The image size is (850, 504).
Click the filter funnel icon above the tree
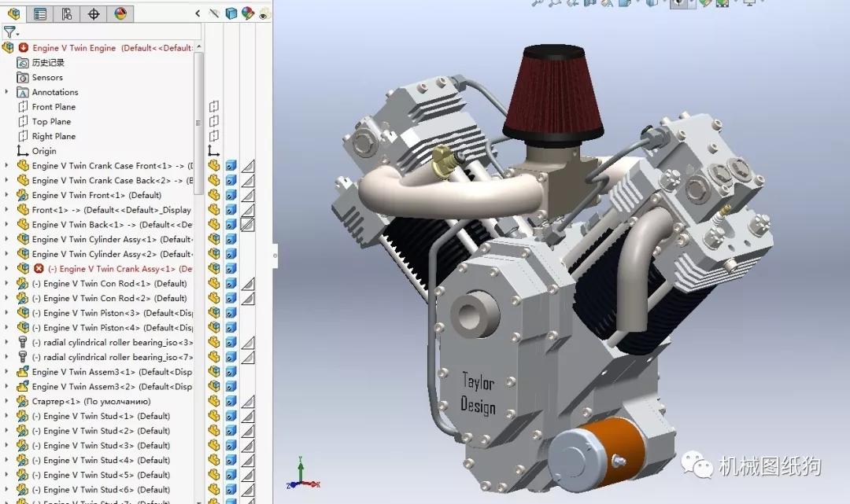click(x=10, y=32)
